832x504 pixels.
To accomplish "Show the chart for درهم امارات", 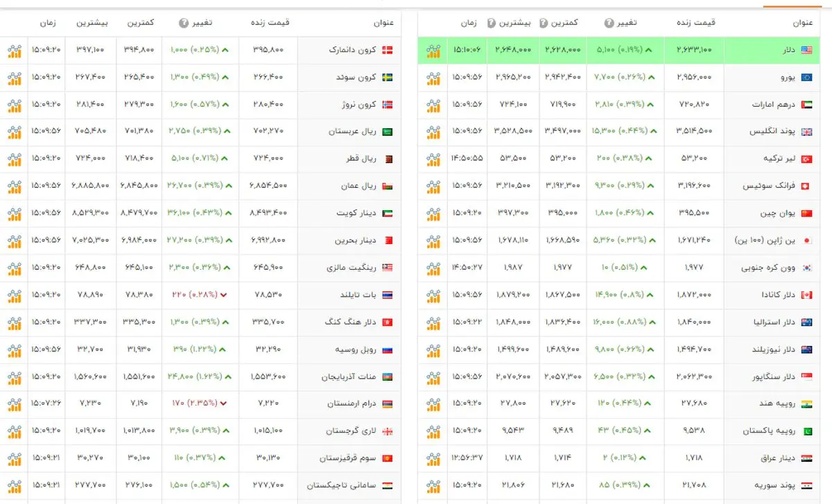I will [x=433, y=105].
